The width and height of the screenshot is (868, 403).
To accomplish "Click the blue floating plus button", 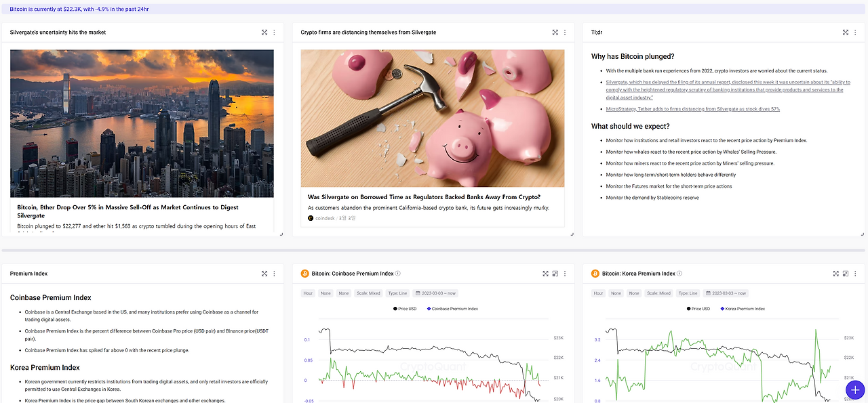I will (855, 389).
